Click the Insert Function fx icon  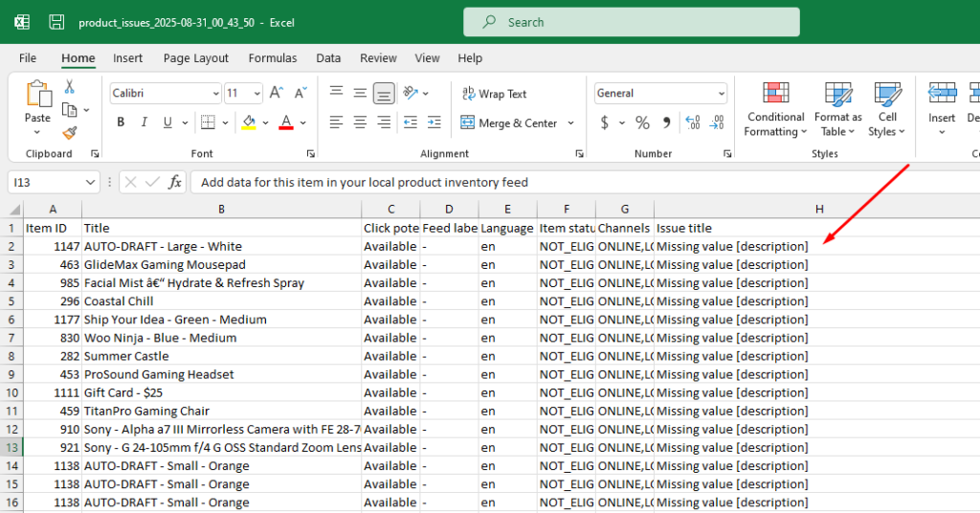(175, 182)
